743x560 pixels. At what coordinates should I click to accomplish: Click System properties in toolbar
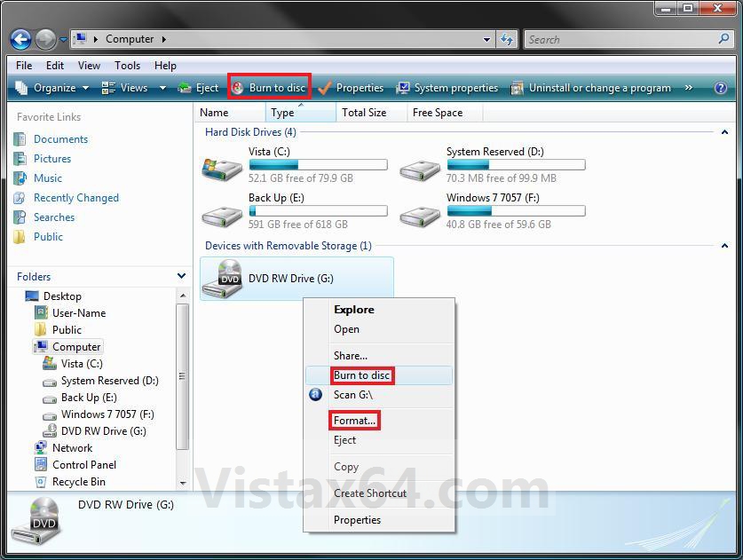447,88
